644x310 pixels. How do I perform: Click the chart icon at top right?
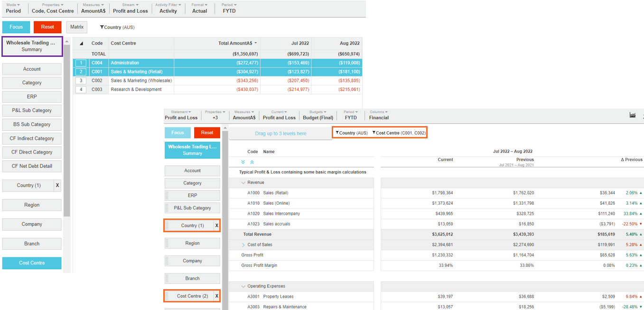632,115
